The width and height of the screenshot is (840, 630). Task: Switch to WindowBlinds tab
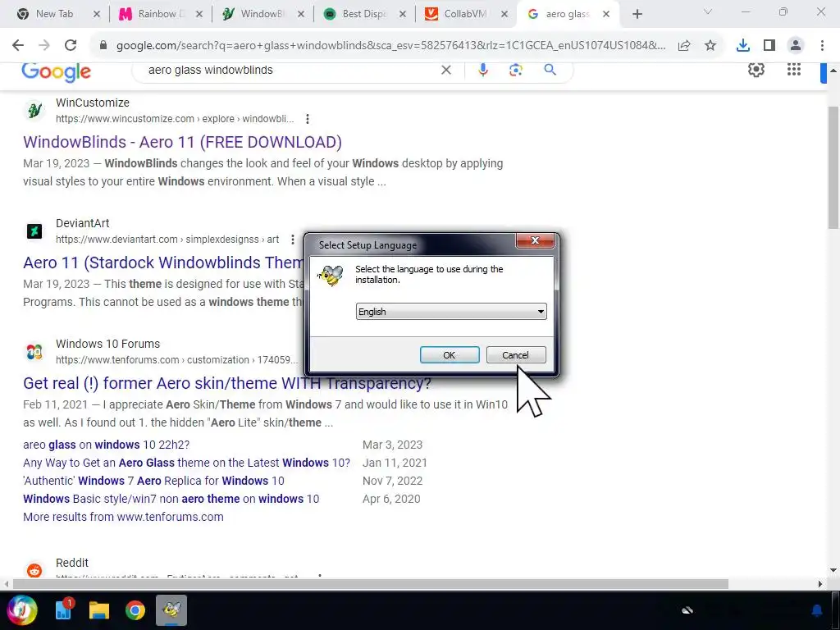[261, 14]
